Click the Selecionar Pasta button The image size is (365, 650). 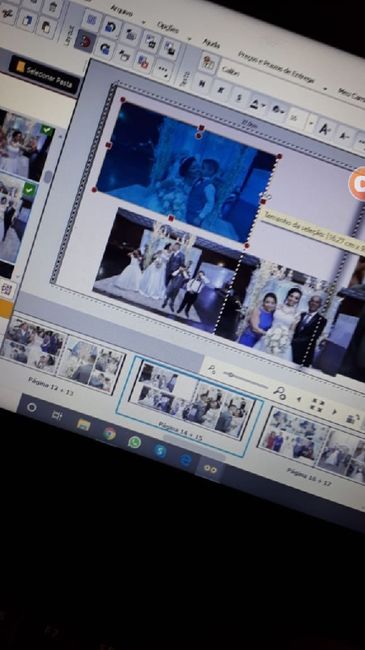44,75
